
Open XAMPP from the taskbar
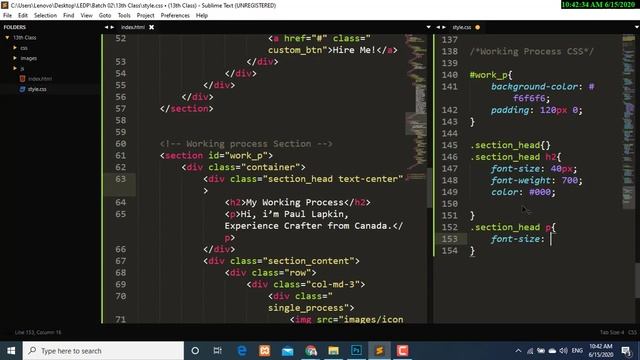click(x=264, y=351)
